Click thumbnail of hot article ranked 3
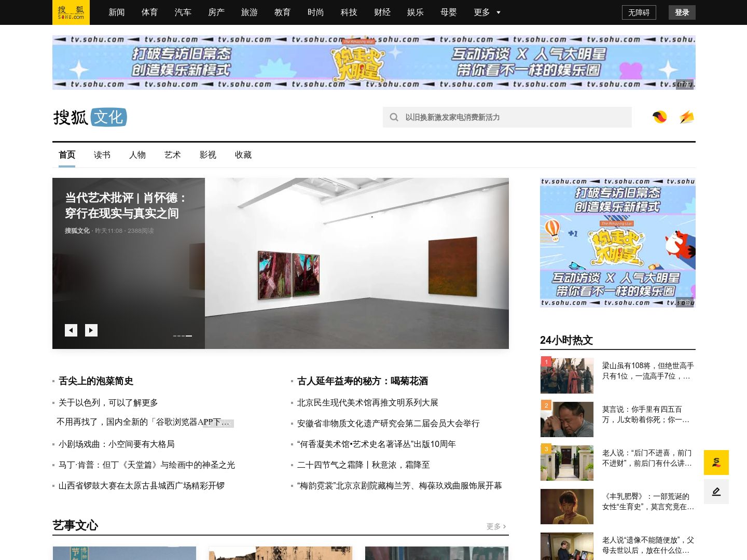The height and width of the screenshot is (560, 747). click(x=567, y=463)
